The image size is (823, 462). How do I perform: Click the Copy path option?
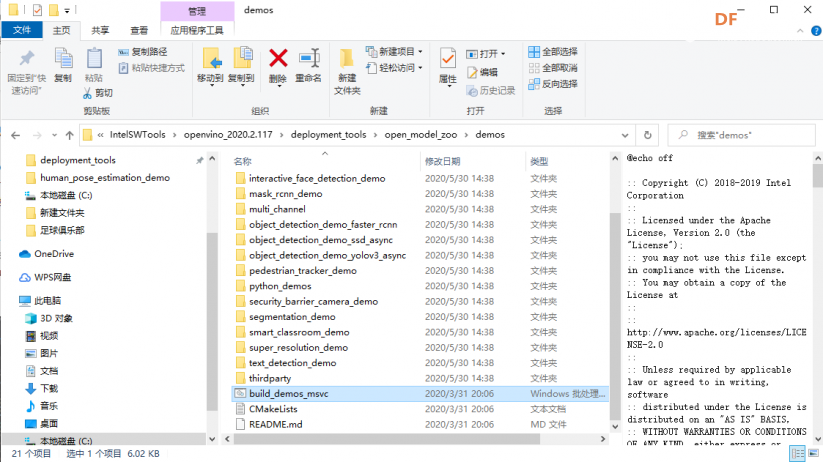(142, 51)
